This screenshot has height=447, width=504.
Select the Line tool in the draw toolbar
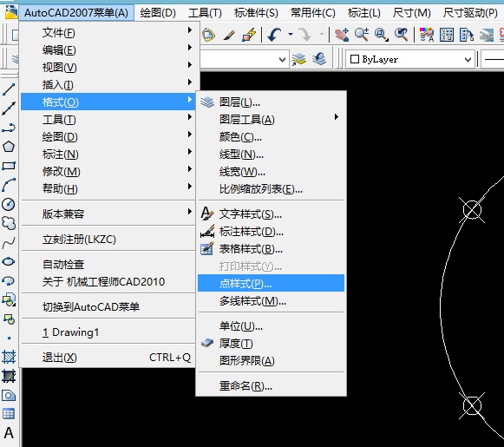[9, 89]
